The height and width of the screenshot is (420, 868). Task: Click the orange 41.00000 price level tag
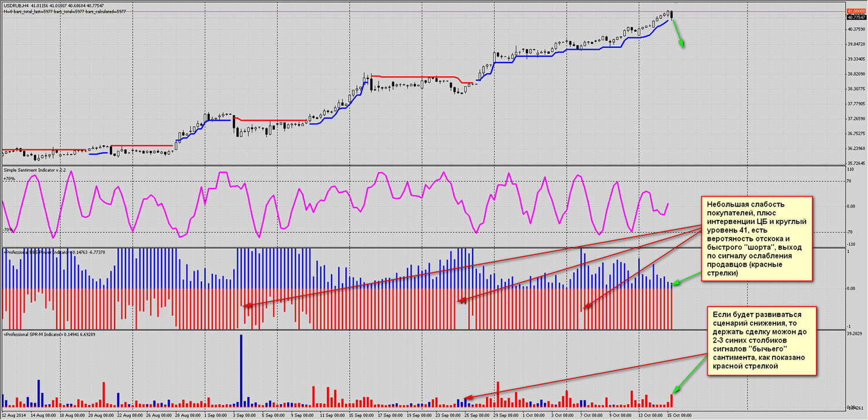[x=855, y=11]
